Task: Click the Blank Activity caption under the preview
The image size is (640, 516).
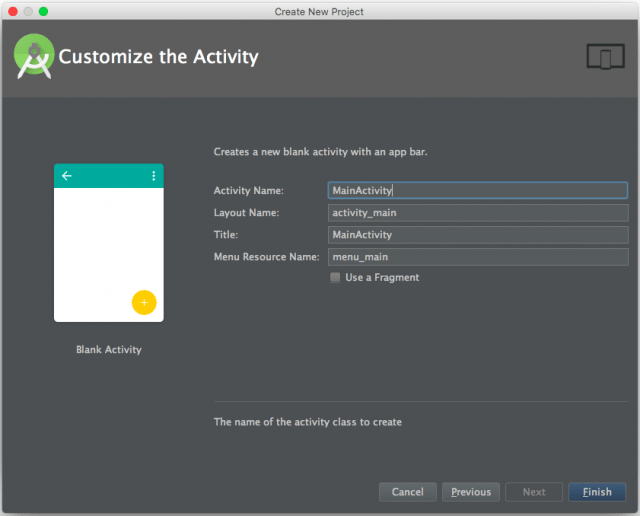Action: [109, 350]
